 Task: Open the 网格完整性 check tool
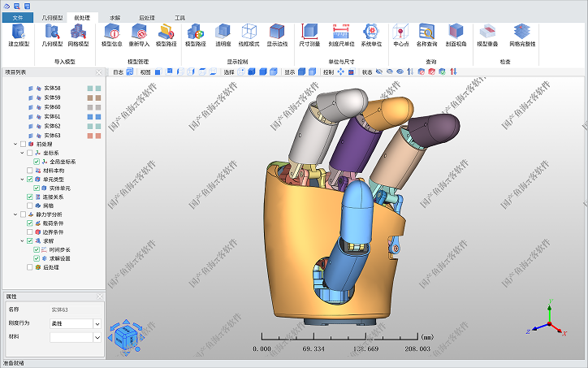click(x=522, y=34)
